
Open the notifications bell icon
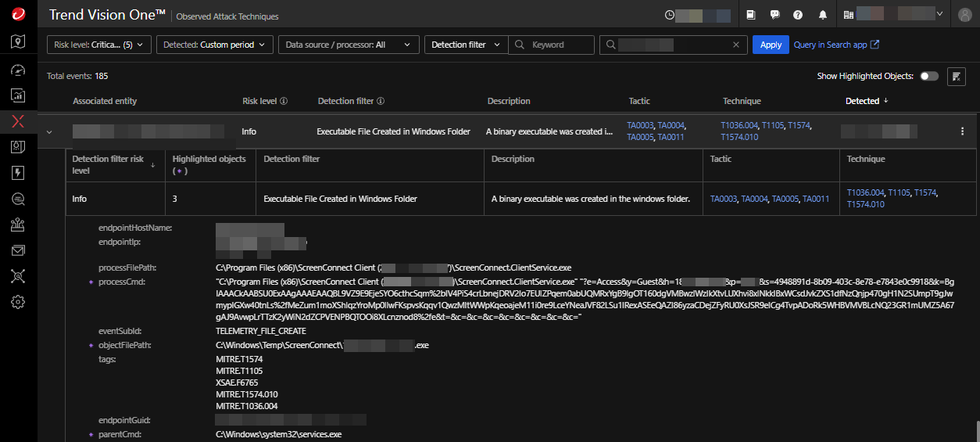[x=823, y=15]
